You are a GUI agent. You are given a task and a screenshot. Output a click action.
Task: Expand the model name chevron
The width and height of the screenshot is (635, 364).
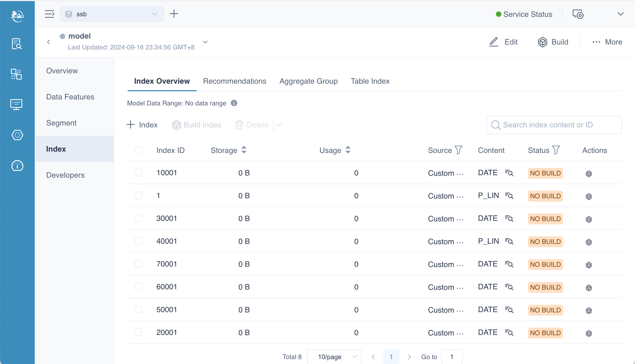click(x=205, y=42)
